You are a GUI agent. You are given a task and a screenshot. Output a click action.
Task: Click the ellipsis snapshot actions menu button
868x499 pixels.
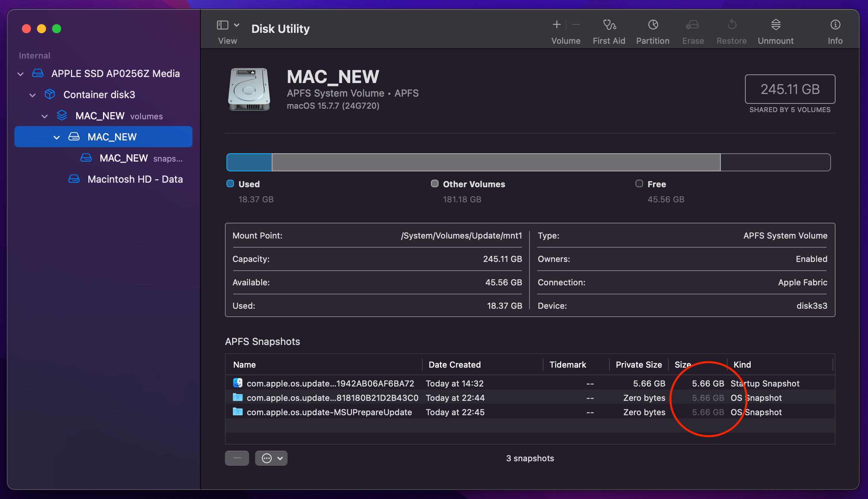[x=271, y=458]
